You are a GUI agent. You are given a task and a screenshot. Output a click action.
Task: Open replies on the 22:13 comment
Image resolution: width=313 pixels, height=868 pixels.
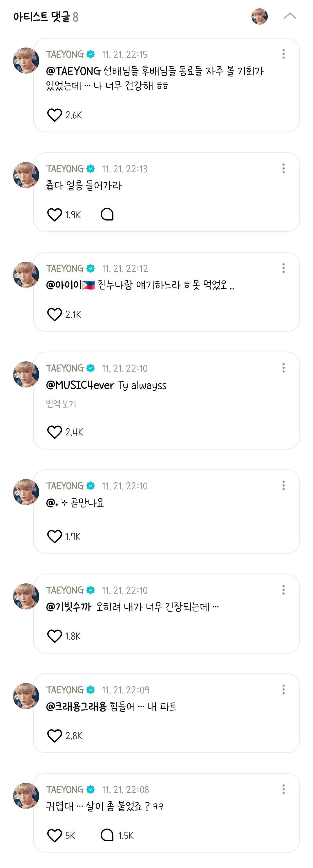click(107, 214)
